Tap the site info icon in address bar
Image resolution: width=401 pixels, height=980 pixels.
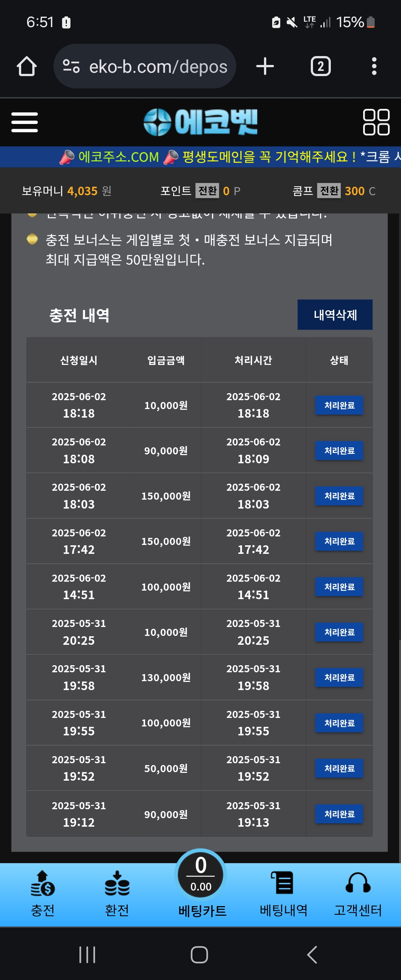coord(71,66)
